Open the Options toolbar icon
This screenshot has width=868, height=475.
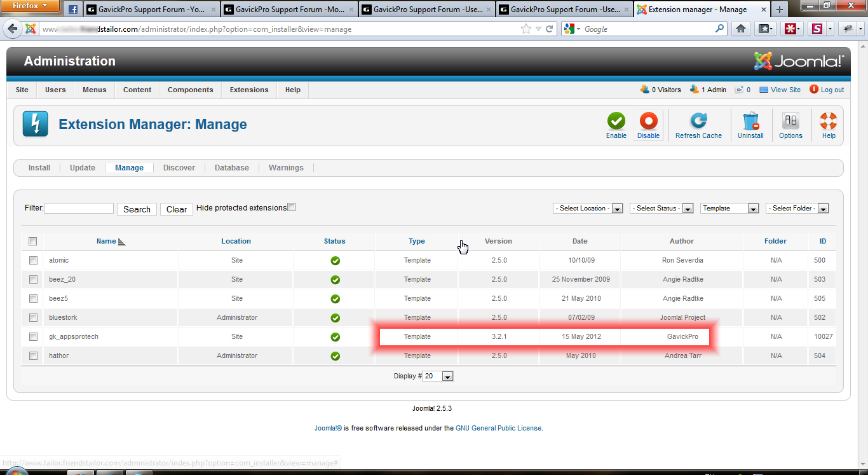point(790,121)
